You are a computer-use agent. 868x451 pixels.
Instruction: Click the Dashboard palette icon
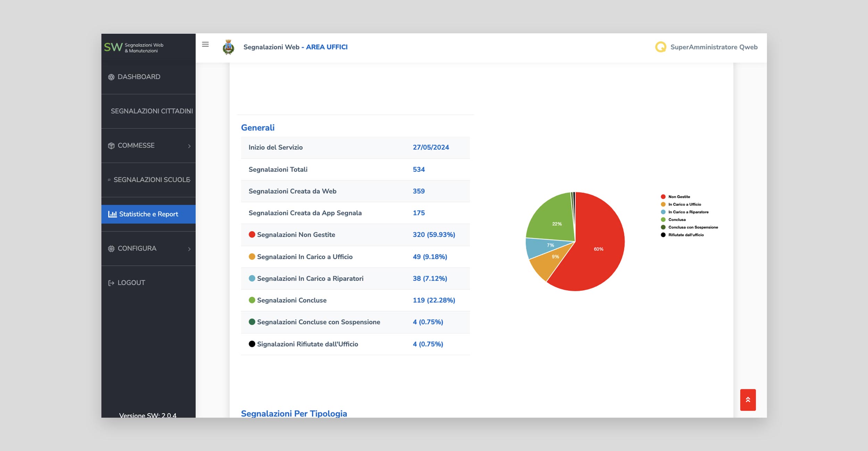point(111,77)
